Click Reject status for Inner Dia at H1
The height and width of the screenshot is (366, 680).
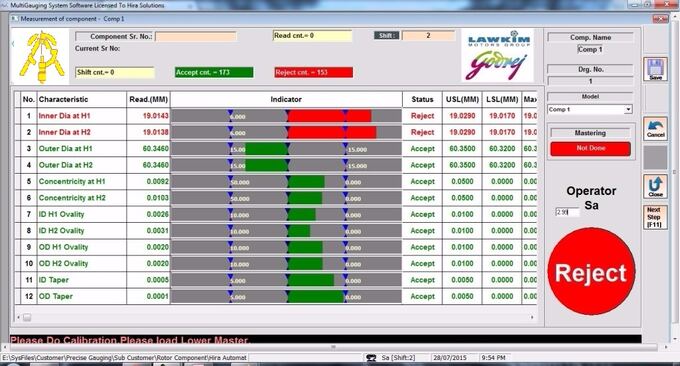click(x=422, y=116)
